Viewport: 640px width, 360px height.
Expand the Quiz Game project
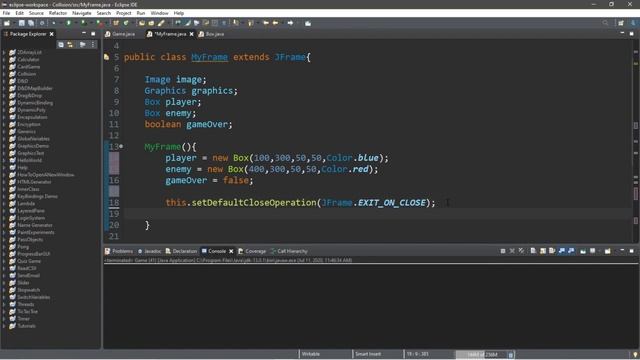4,261
